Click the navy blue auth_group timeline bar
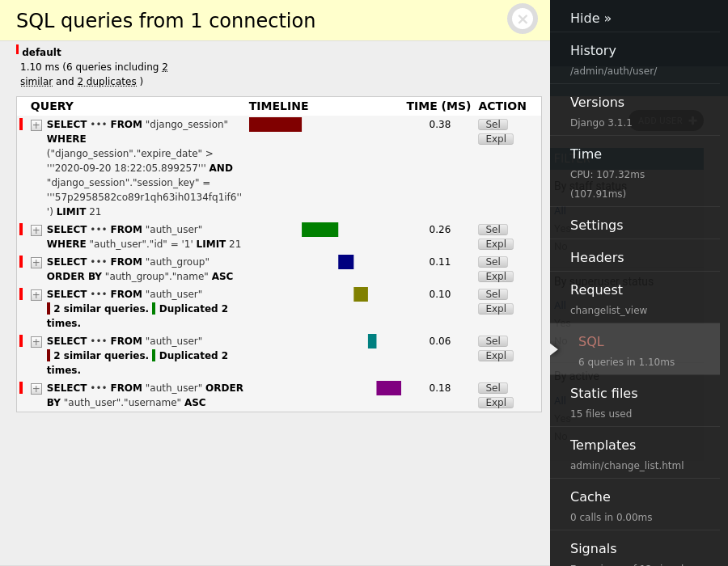 click(x=345, y=262)
